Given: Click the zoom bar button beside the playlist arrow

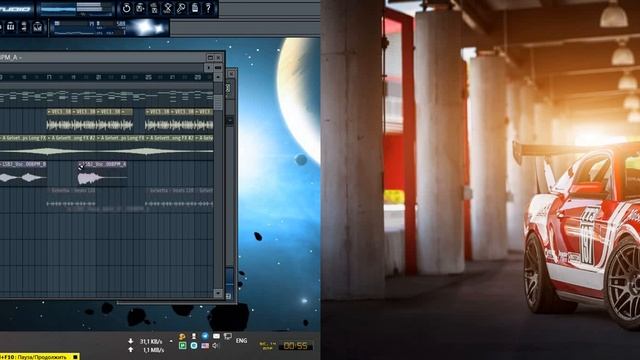Looking at the screenshot, I should click(x=218, y=67).
